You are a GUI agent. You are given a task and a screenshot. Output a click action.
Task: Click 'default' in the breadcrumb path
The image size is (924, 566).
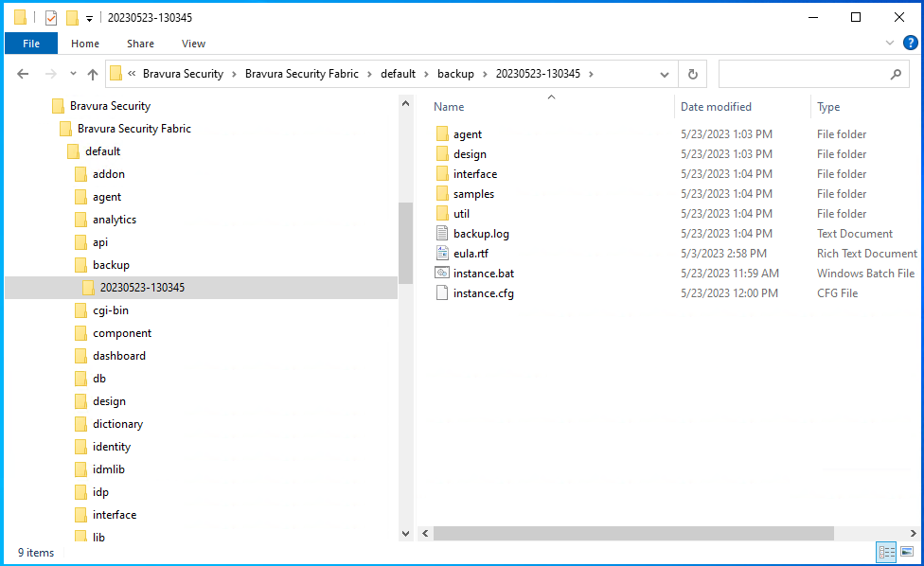[398, 74]
